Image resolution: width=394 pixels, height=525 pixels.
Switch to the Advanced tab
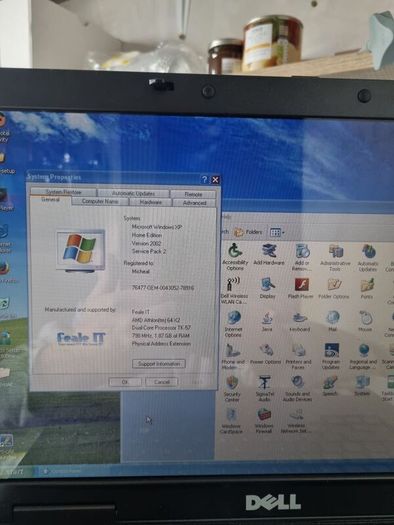coord(194,203)
